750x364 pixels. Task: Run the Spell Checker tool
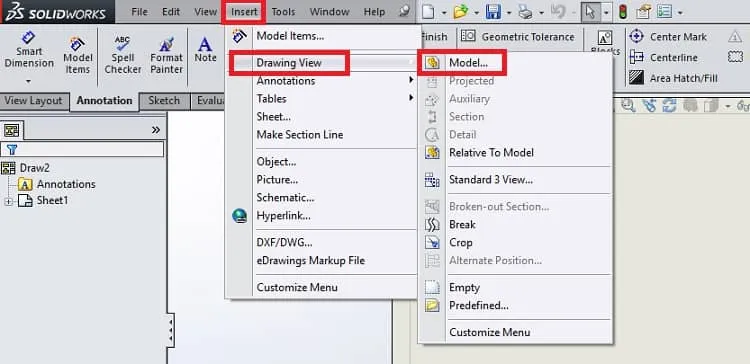122,55
